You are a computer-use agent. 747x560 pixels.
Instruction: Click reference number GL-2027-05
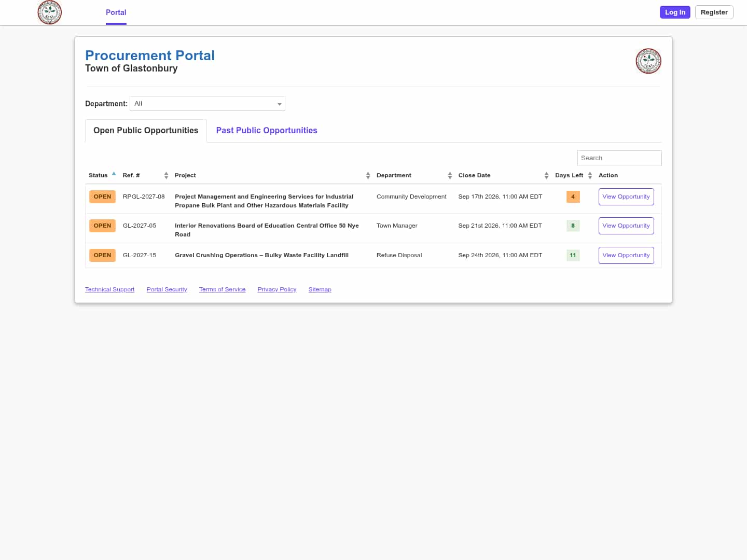tap(140, 226)
